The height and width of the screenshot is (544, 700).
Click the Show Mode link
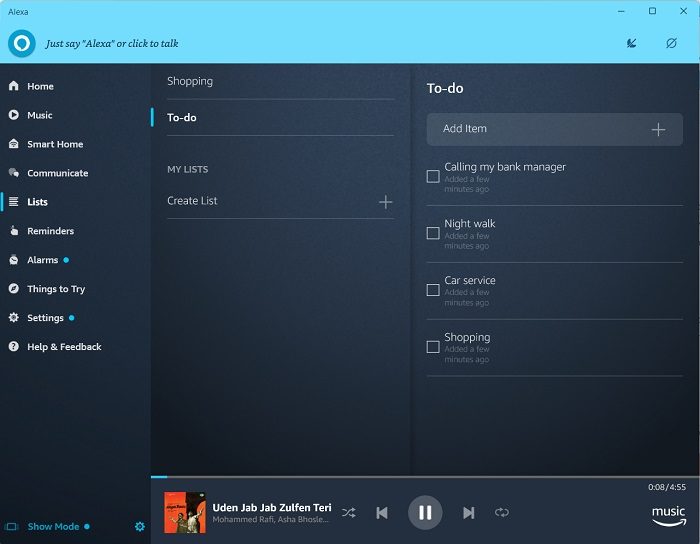[x=53, y=527]
